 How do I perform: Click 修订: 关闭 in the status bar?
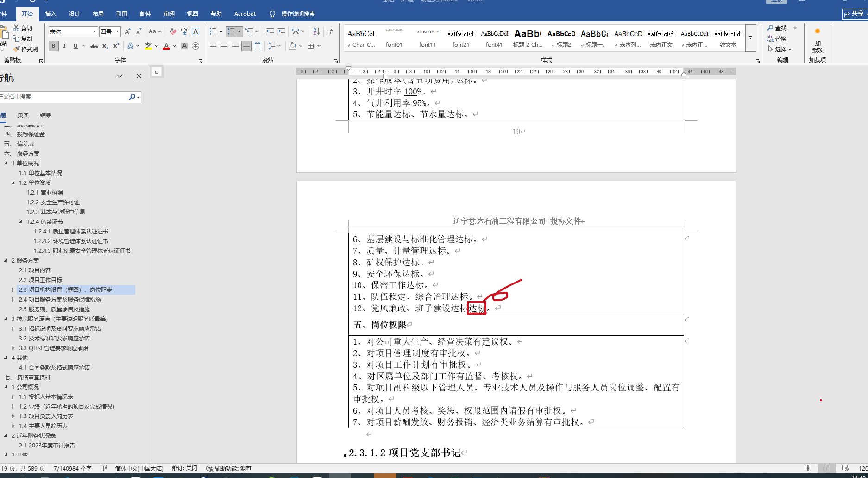point(184,468)
